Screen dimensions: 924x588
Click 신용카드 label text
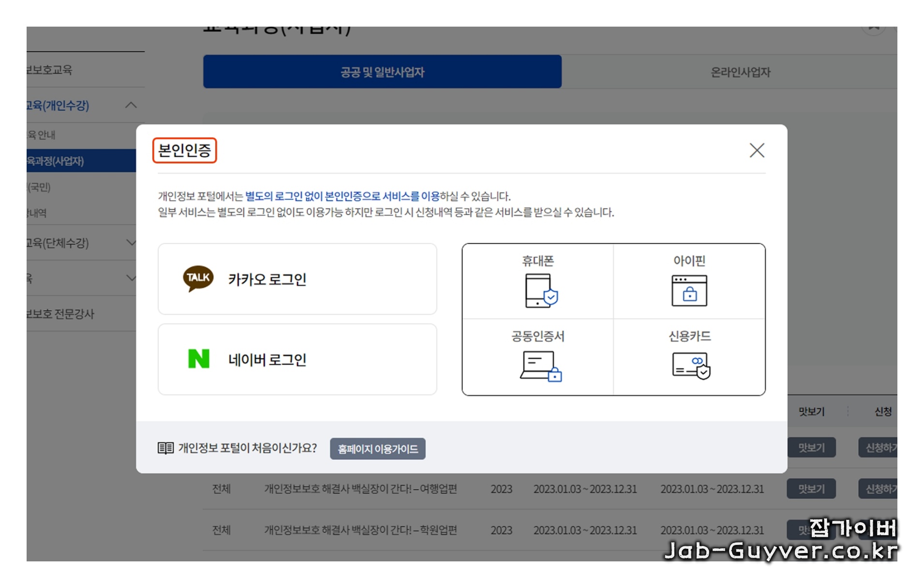(689, 336)
